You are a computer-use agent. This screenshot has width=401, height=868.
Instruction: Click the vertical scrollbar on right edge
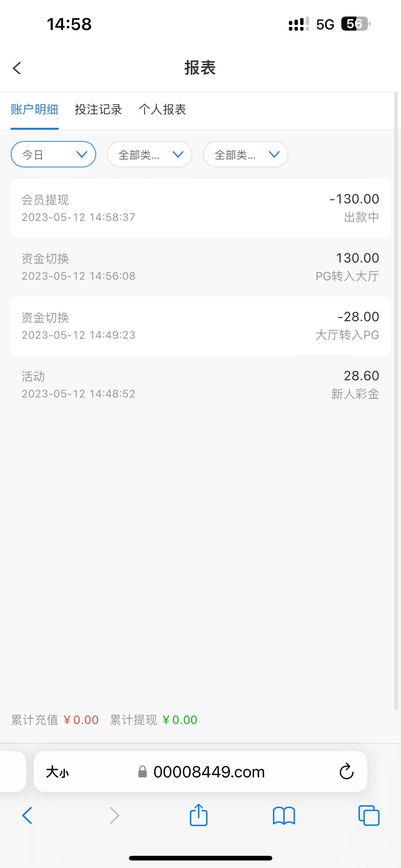(396, 404)
